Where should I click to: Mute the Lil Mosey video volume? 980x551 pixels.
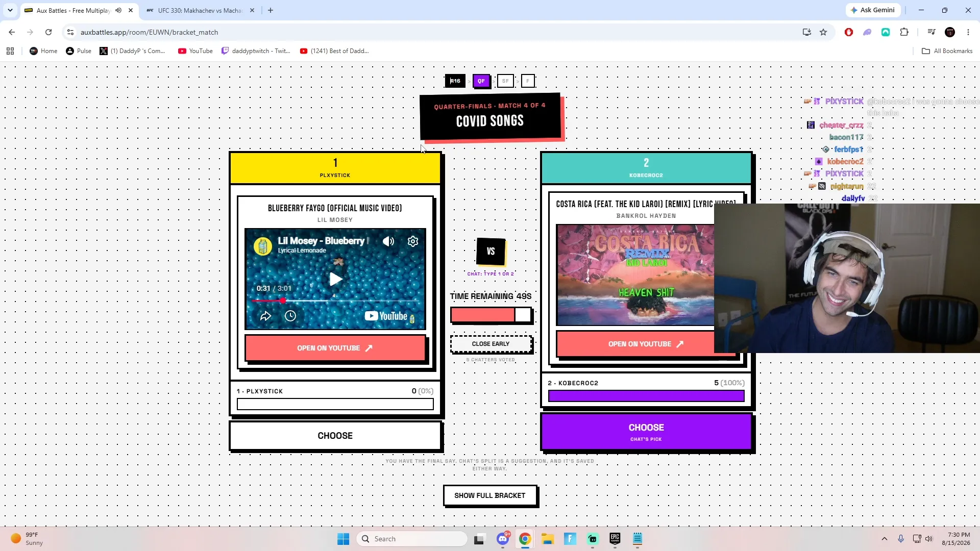point(388,241)
